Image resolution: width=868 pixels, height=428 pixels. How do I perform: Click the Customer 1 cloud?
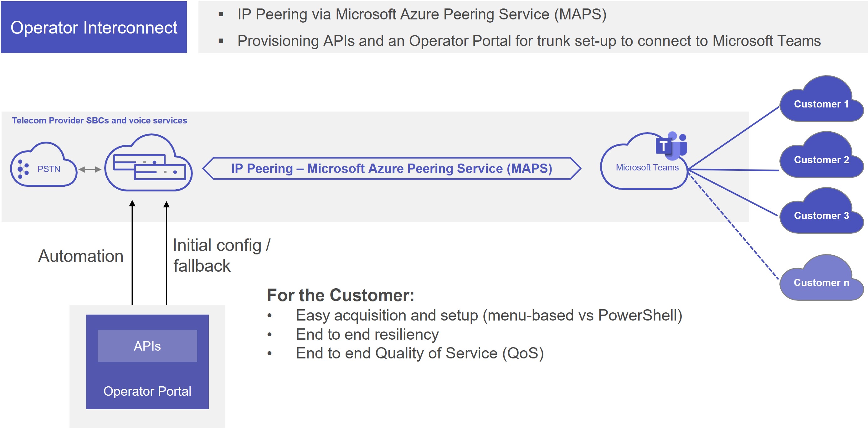pos(821,98)
